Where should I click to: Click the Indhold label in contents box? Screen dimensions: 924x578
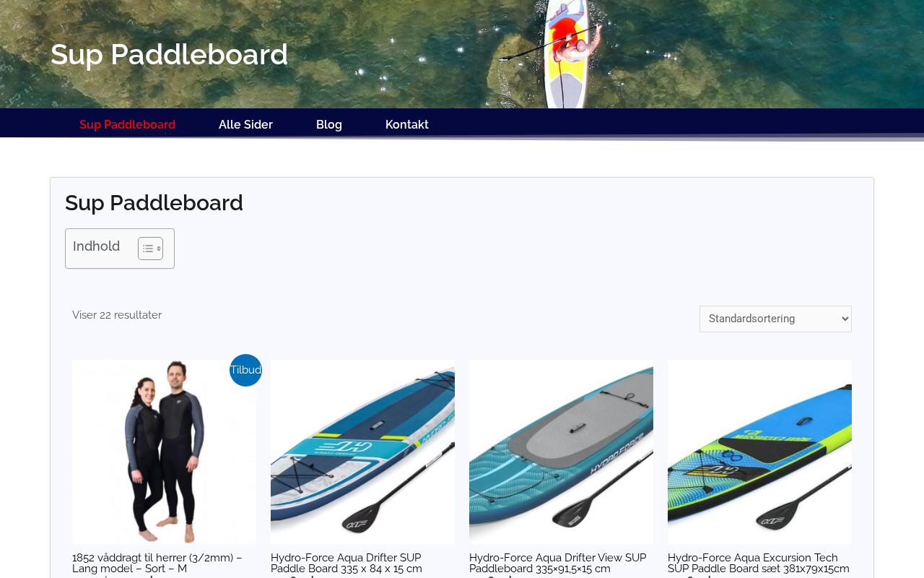(96, 246)
